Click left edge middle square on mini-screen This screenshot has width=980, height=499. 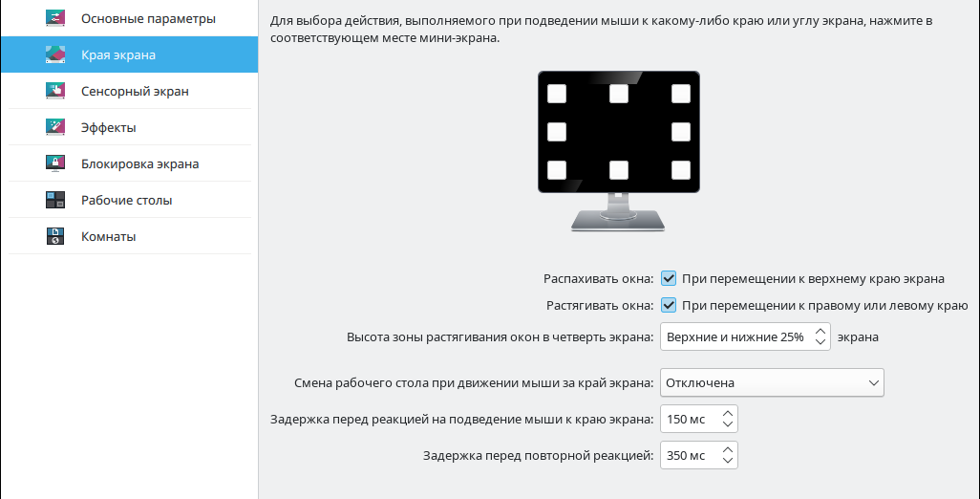pos(557,132)
